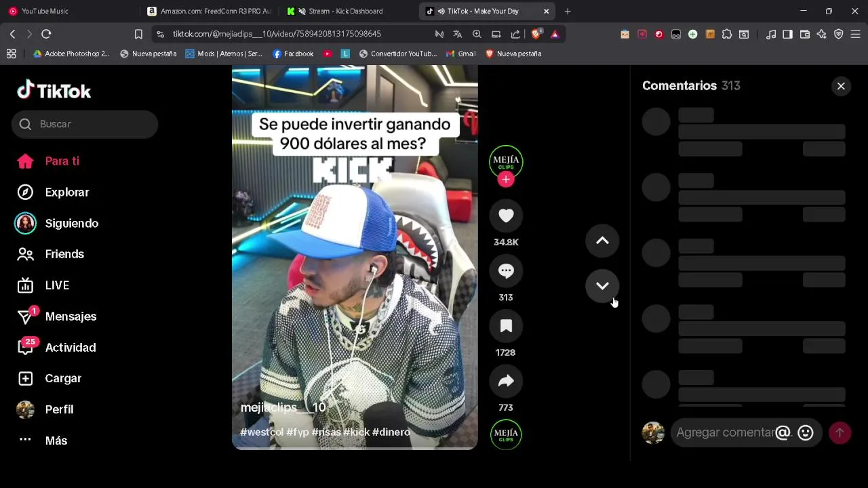Reload the current page
868x488 pixels.
46,34
